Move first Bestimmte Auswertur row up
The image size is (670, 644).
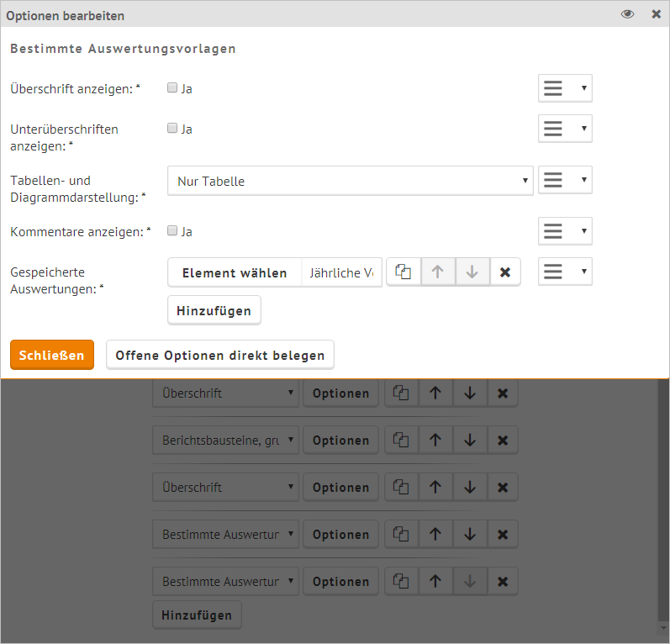(x=435, y=534)
